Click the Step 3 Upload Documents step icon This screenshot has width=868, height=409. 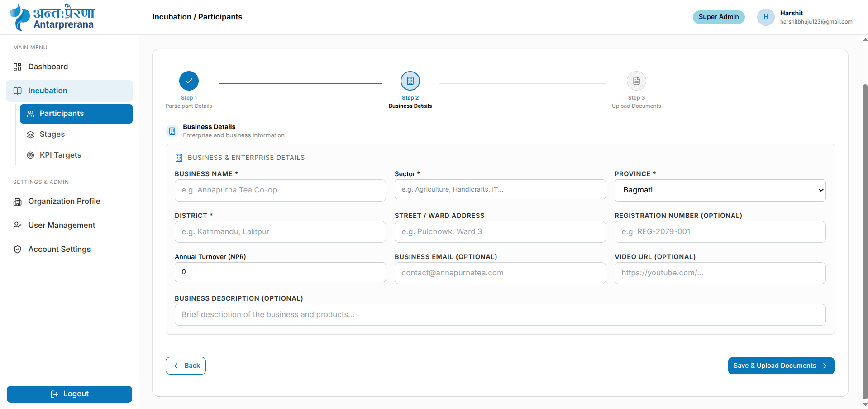(x=636, y=81)
